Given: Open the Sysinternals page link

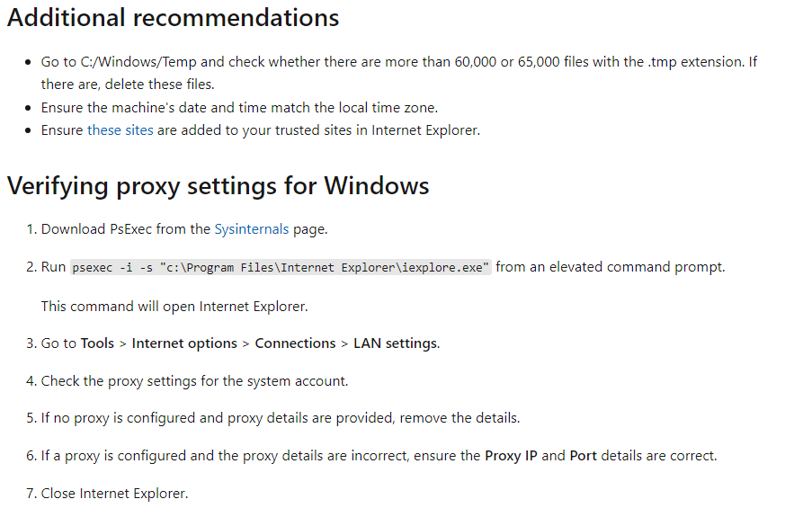Looking at the screenshot, I should pyautogui.click(x=252, y=228).
